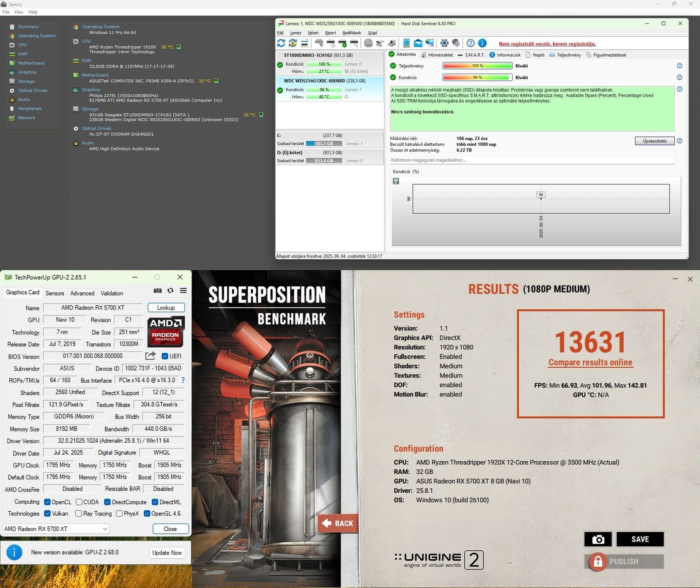The height and width of the screenshot is (588, 700).
Task: Open GPU-Z hamburger menu icon
Action: 183,291
